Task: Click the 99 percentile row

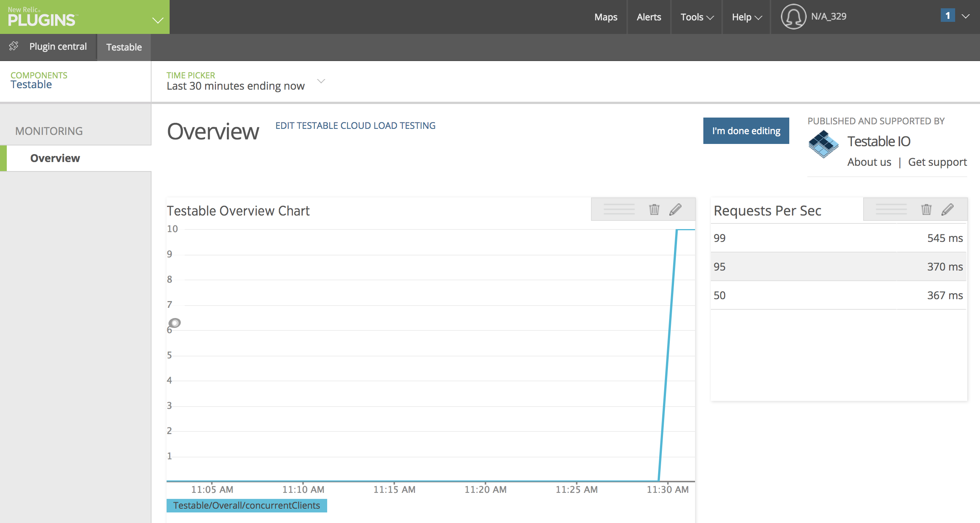Action: click(x=839, y=238)
